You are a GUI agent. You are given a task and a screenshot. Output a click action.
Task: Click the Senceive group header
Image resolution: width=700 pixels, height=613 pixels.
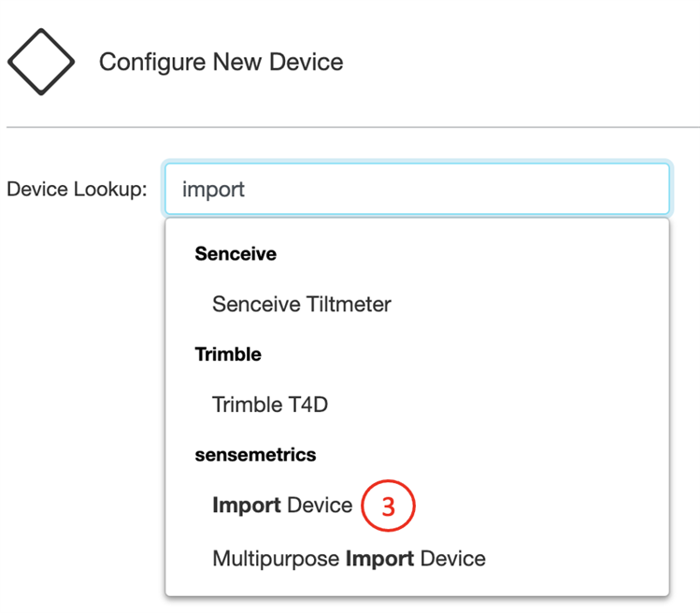236,253
